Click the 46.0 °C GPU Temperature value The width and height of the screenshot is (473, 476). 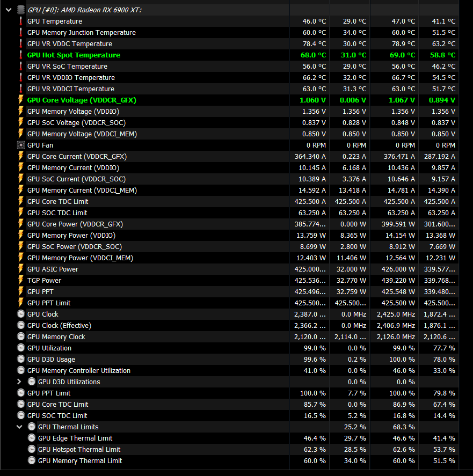[314, 21]
